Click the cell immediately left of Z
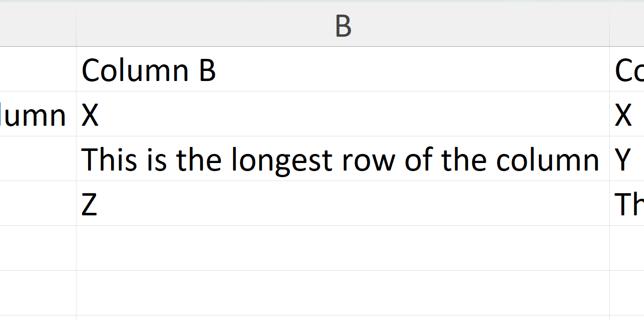 pos(38,204)
